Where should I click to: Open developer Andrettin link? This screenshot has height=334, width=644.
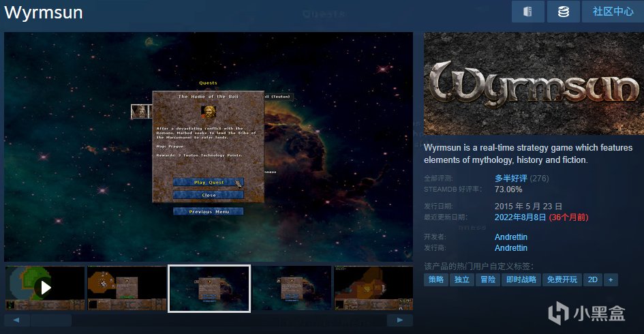[x=511, y=237]
